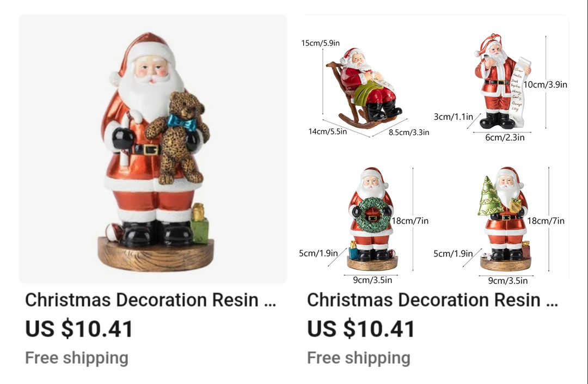Screen dimensions: 588x384
Task: Open the Santa holding teddy bear product image
Action: [x=153, y=149]
